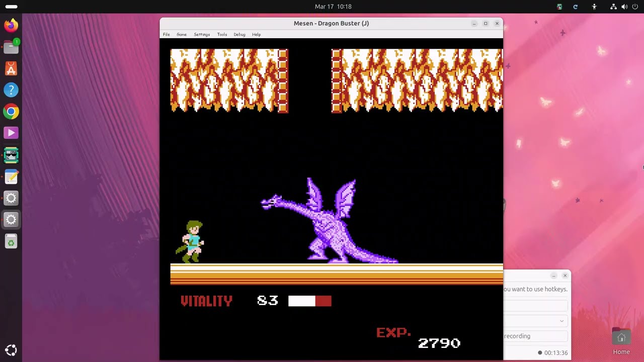
Task: Click the experience score 2790
Action: click(439, 343)
